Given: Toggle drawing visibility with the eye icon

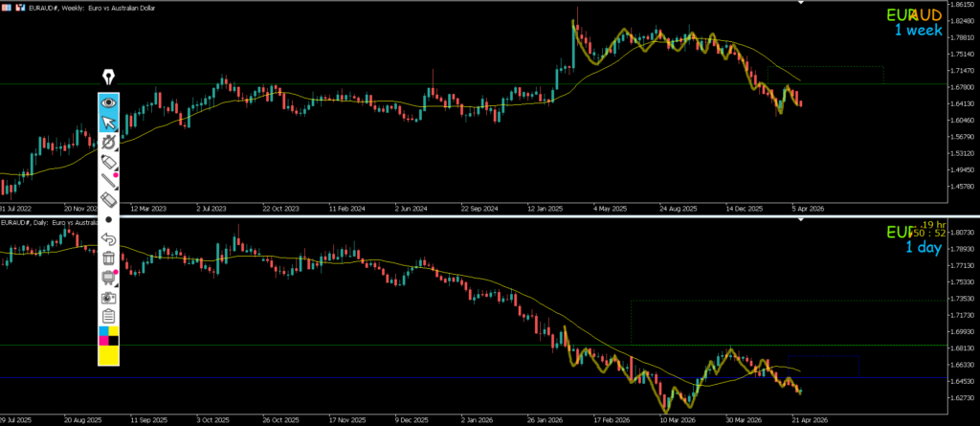Looking at the screenshot, I should point(108,101).
